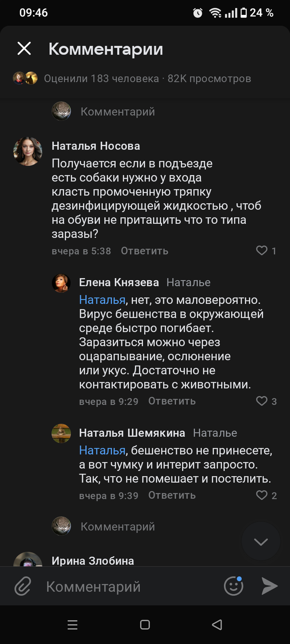Image resolution: width=290 pixels, height=644 pixels.
Task: Open Наталья Шемякина's profile avatar
Action: pos(61,433)
